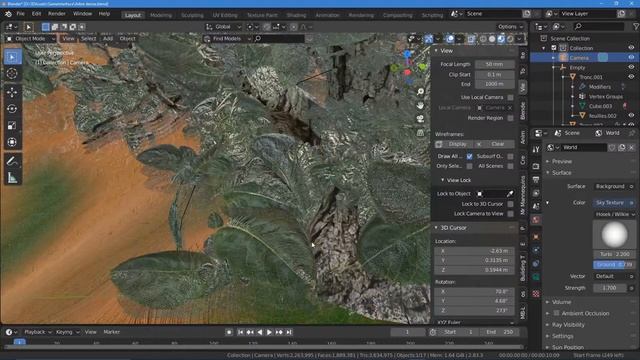Hide Empty object via eye icon
Screen dimensions: 640x360
coord(631,67)
